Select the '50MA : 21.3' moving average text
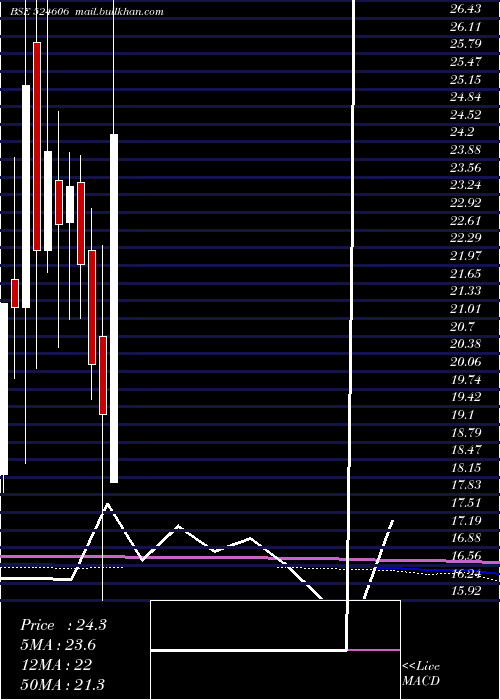500x700 pixels. [x=63, y=684]
